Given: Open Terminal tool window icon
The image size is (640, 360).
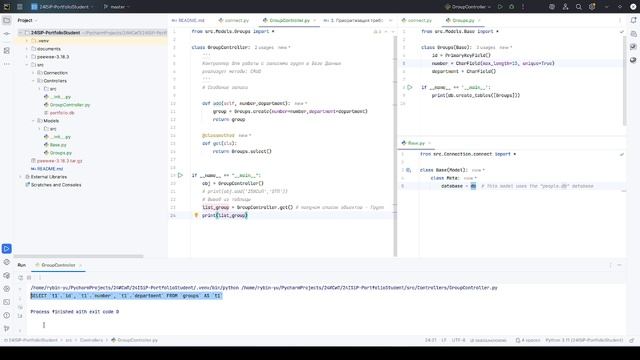Looking at the screenshot, I should coord(7,302).
